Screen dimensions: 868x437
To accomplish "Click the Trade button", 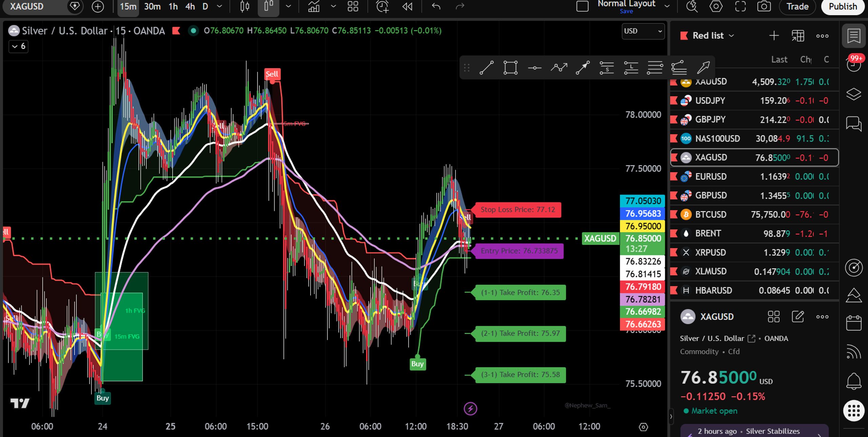I will pyautogui.click(x=797, y=7).
